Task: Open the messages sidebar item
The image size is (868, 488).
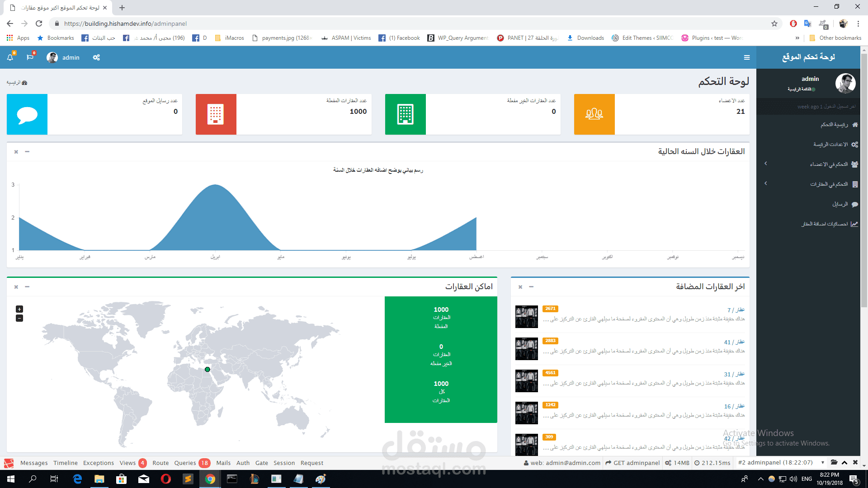Action: click(808, 204)
